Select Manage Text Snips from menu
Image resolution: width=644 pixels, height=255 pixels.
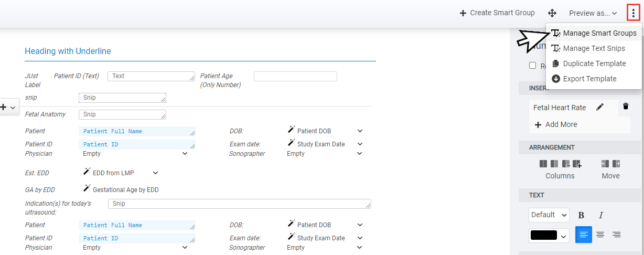pyautogui.click(x=594, y=48)
